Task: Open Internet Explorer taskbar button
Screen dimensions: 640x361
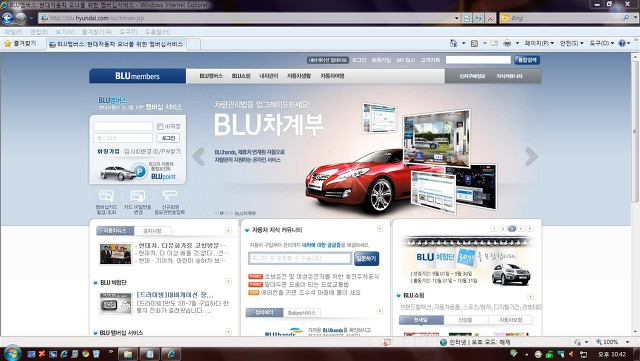Action: tap(171, 354)
